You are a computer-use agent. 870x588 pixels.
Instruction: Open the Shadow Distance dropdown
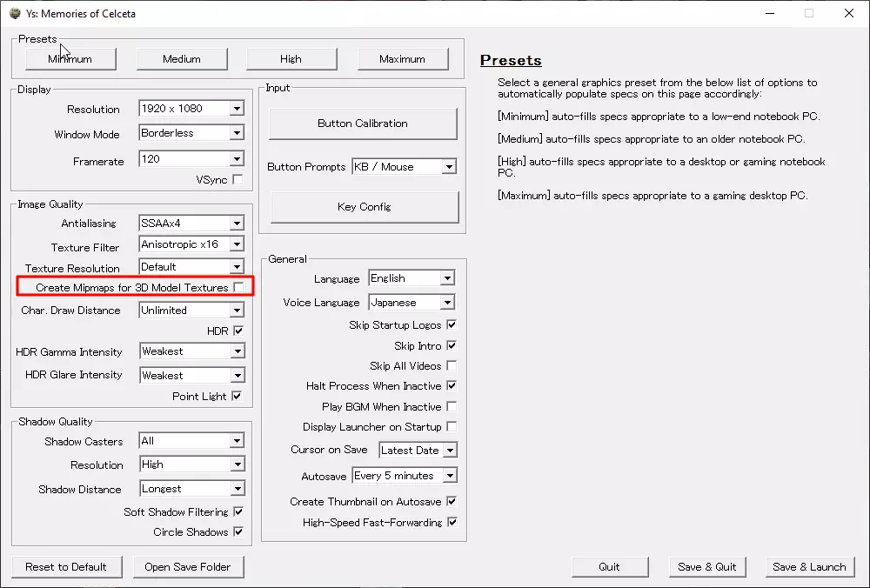click(191, 489)
